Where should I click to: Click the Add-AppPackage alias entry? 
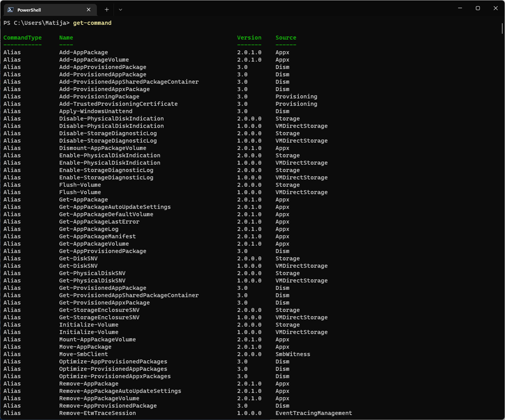click(x=83, y=52)
